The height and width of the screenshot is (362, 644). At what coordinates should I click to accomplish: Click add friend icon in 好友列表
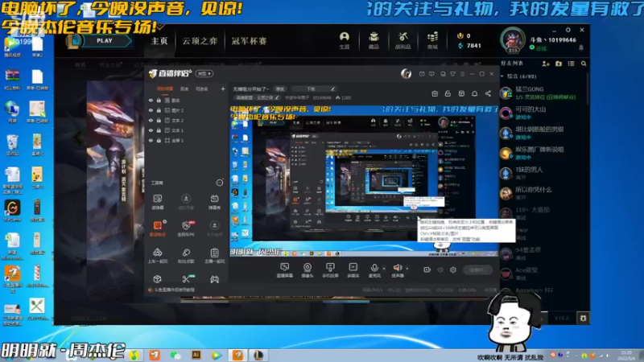coord(546,64)
